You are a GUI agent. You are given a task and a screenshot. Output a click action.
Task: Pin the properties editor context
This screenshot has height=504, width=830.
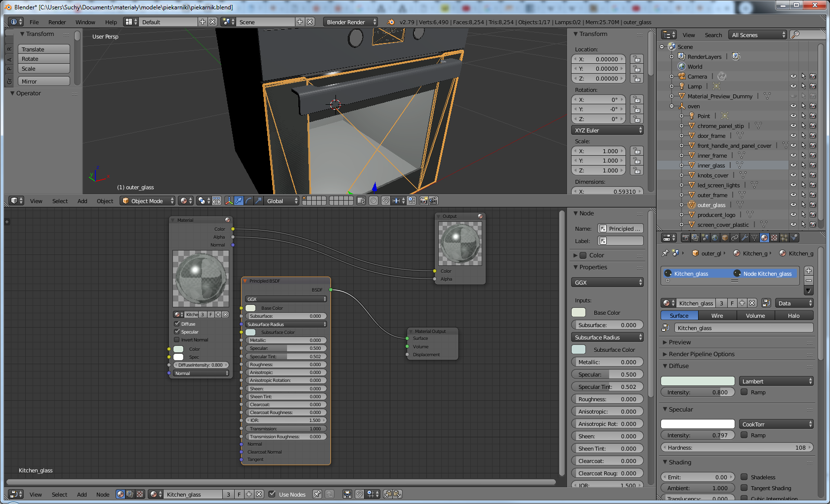click(x=665, y=253)
